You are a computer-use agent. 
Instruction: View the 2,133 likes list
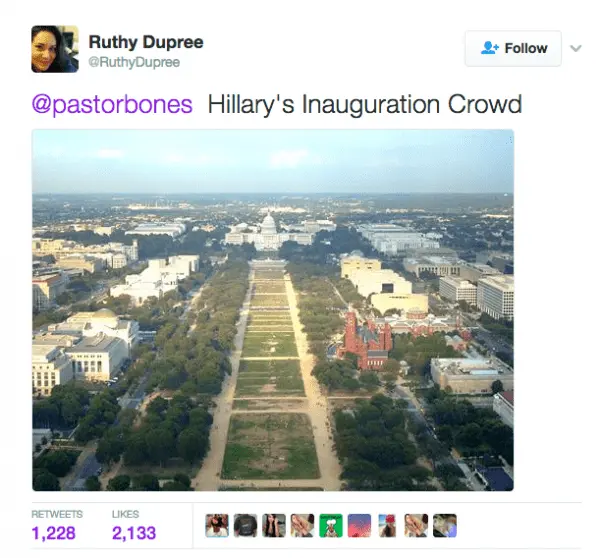click(x=134, y=533)
